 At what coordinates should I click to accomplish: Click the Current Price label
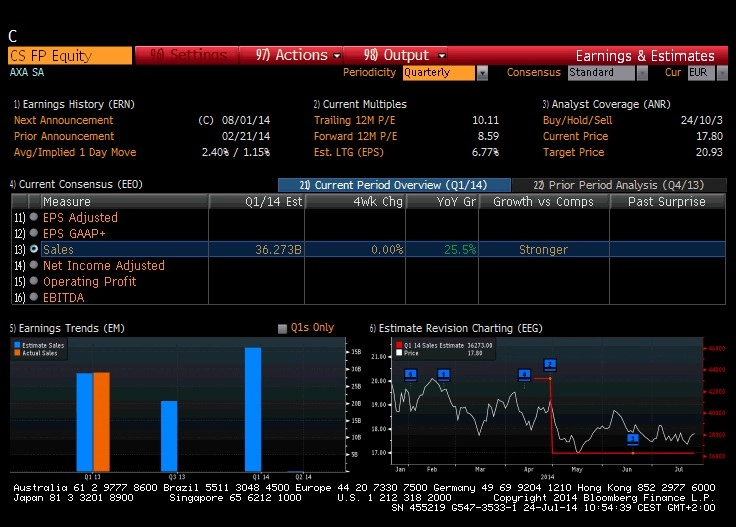click(575, 136)
